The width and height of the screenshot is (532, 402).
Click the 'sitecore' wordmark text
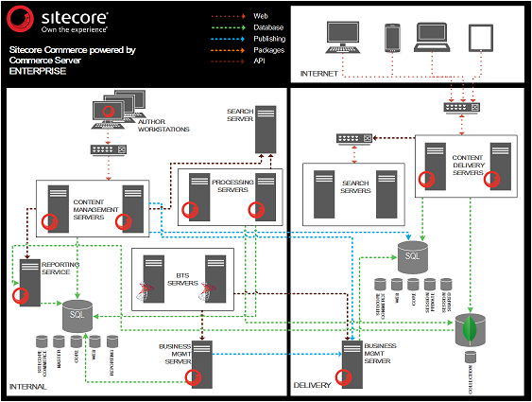pos(75,17)
